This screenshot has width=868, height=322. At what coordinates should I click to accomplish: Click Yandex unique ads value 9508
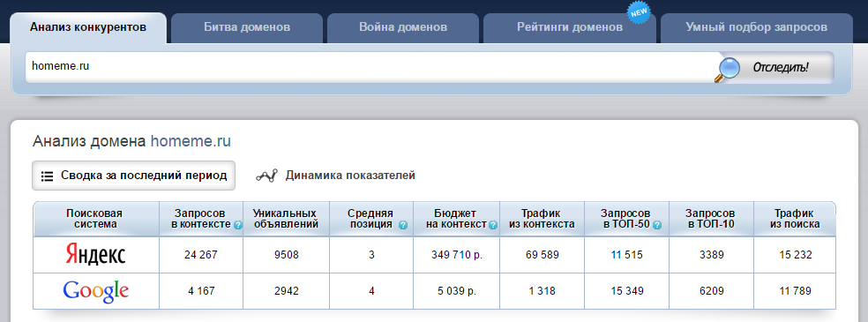click(x=286, y=255)
